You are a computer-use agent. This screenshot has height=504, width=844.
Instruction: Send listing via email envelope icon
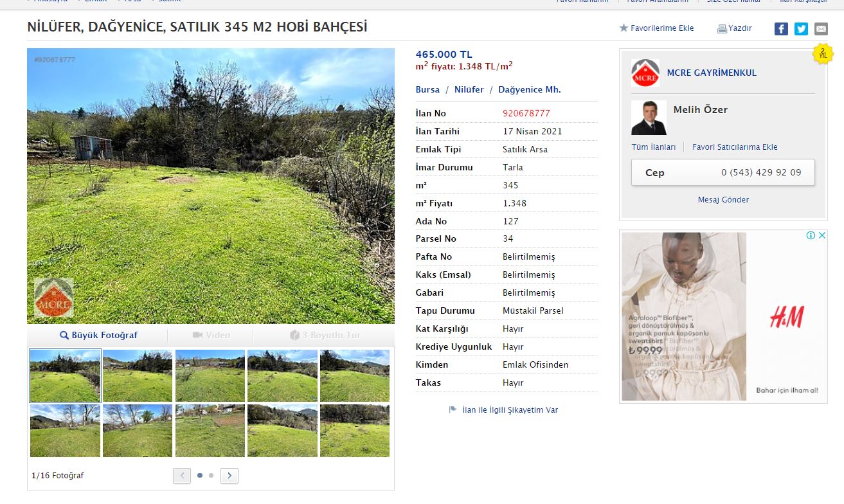pos(821,29)
